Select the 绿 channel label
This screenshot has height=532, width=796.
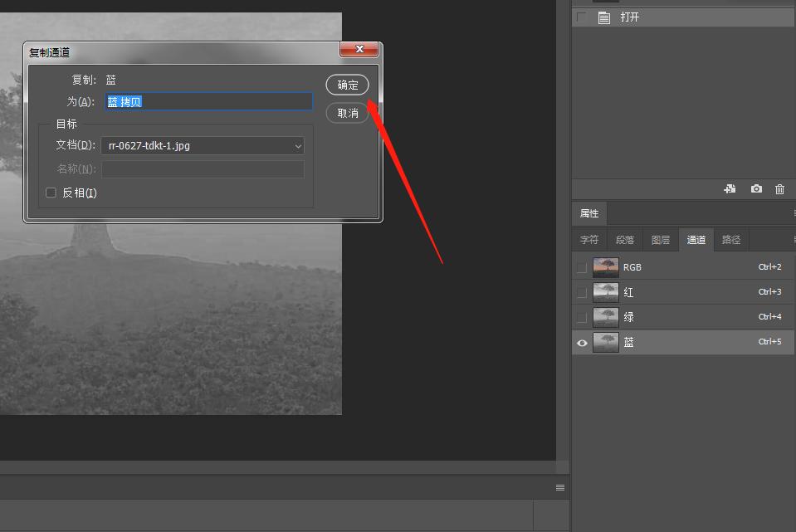pyautogui.click(x=628, y=317)
